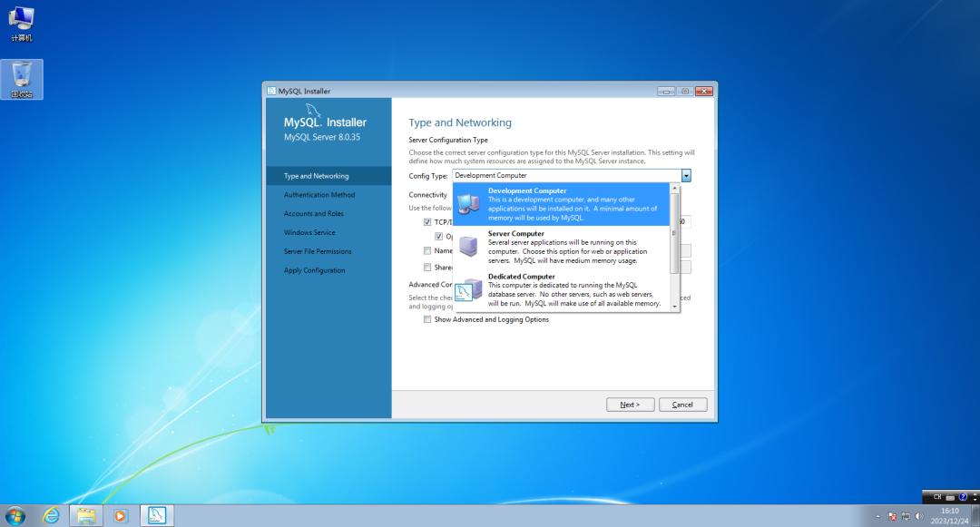Viewport: 980px width, 527px height.
Task: Launch Internet Explorer from taskbar
Action: (51, 516)
